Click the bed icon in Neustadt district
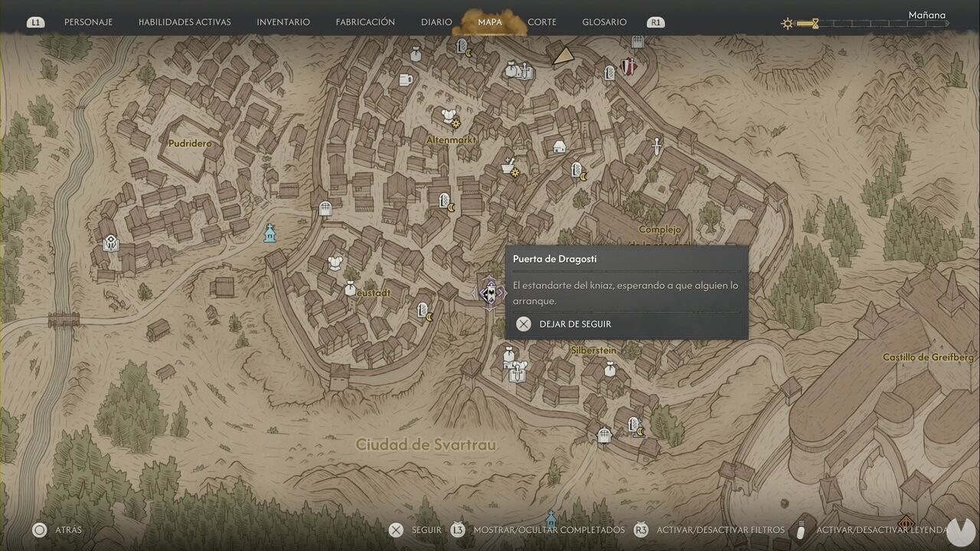This screenshot has width=980, height=551. (x=424, y=311)
